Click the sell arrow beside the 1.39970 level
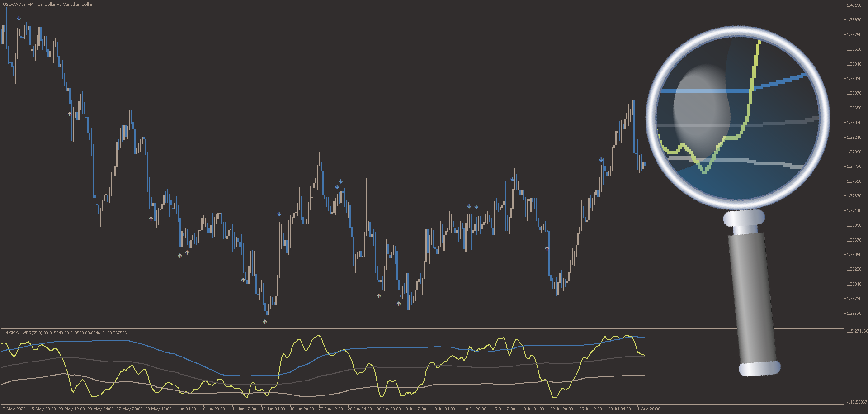Screen dimensions: 868x414 pos(19,19)
